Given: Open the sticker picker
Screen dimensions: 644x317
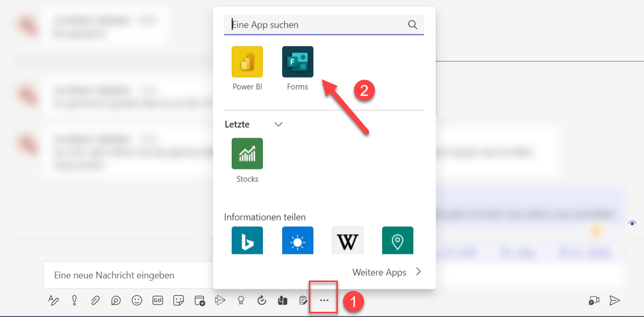Looking at the screenshot, I should pyautogui.click(x=179, y=300).
